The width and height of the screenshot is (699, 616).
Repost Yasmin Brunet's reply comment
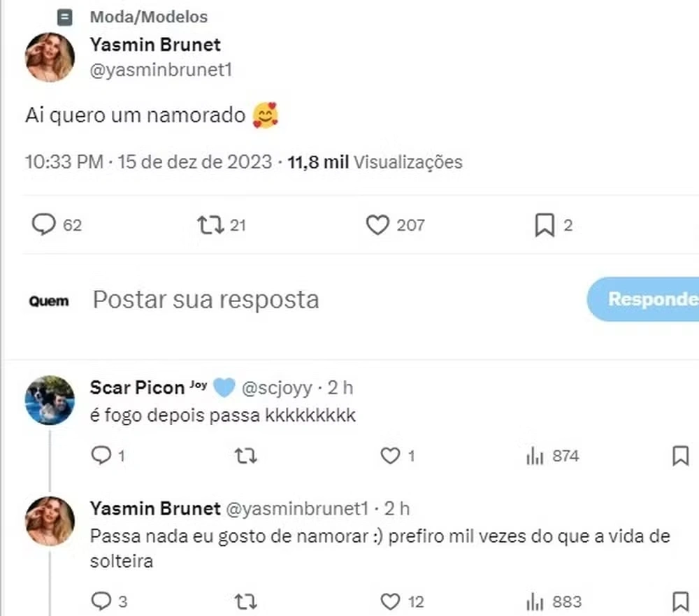click(245, 601)
